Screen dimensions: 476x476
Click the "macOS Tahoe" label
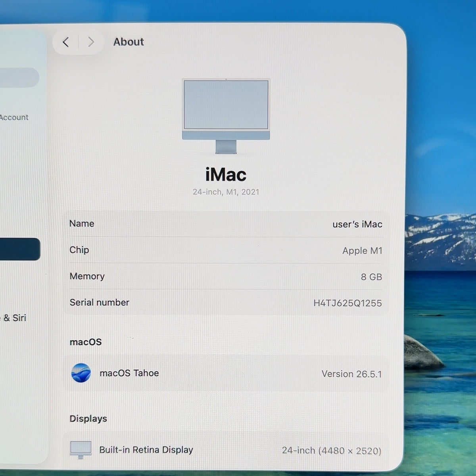pos(129,373)
